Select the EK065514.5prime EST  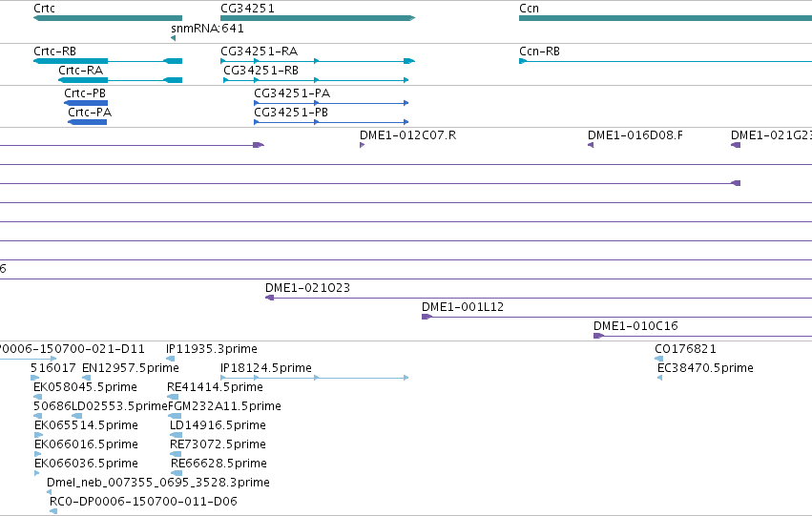coord(38,435)
